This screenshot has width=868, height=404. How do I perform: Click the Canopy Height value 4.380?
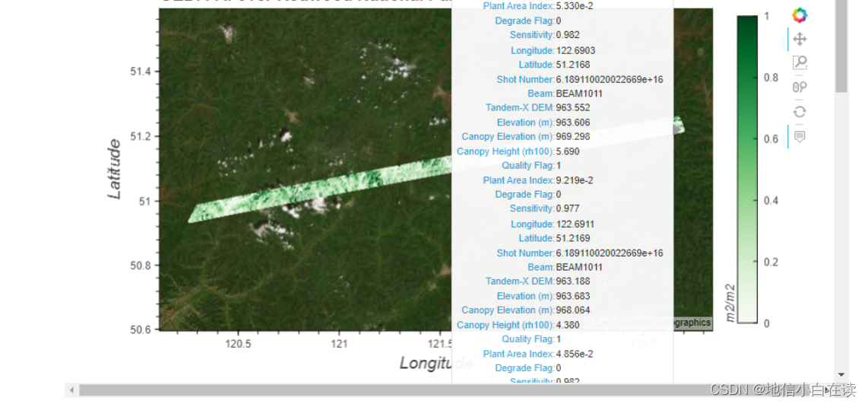568,325
